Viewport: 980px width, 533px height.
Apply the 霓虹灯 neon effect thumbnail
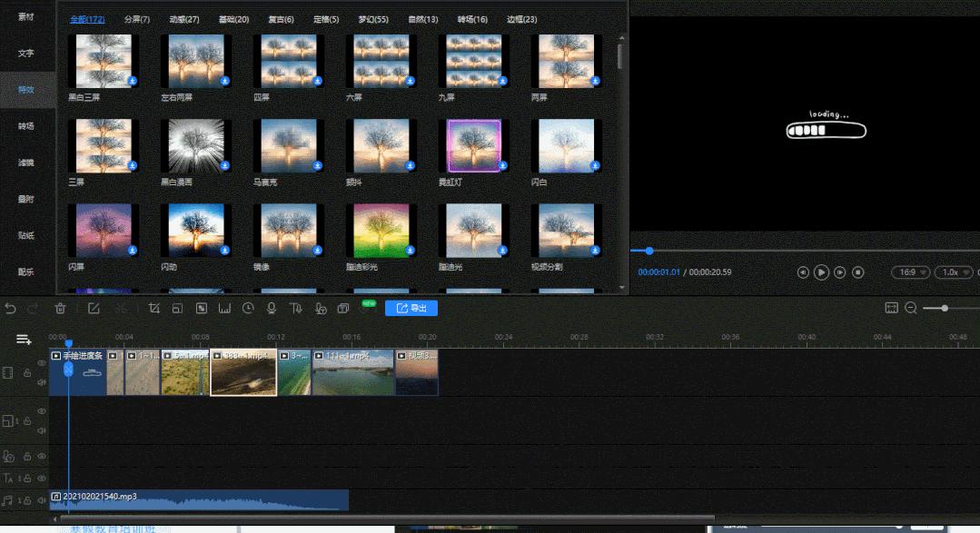473,143
